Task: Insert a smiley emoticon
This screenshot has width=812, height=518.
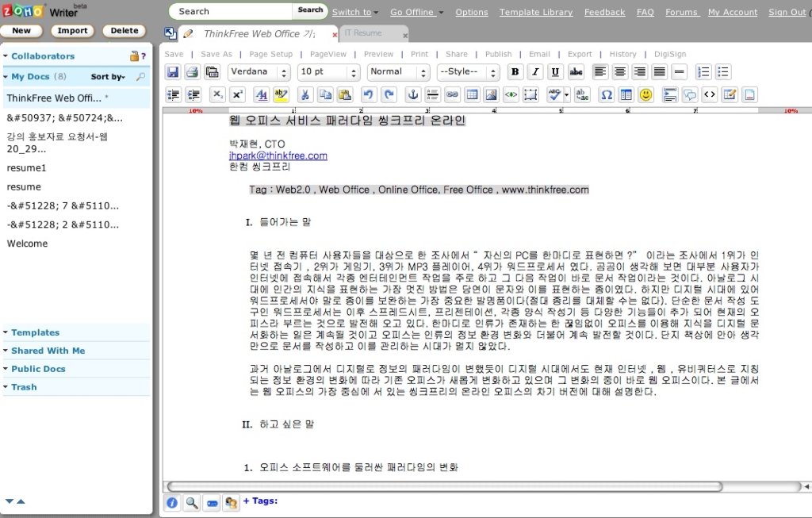Action: click(645, 94)
